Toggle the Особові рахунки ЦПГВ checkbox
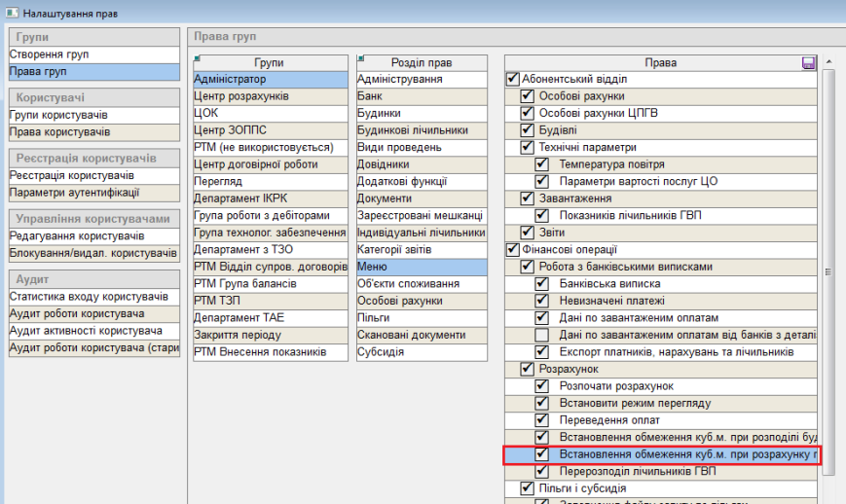Viewport: 846px width, 504px height. coord(528,114)
